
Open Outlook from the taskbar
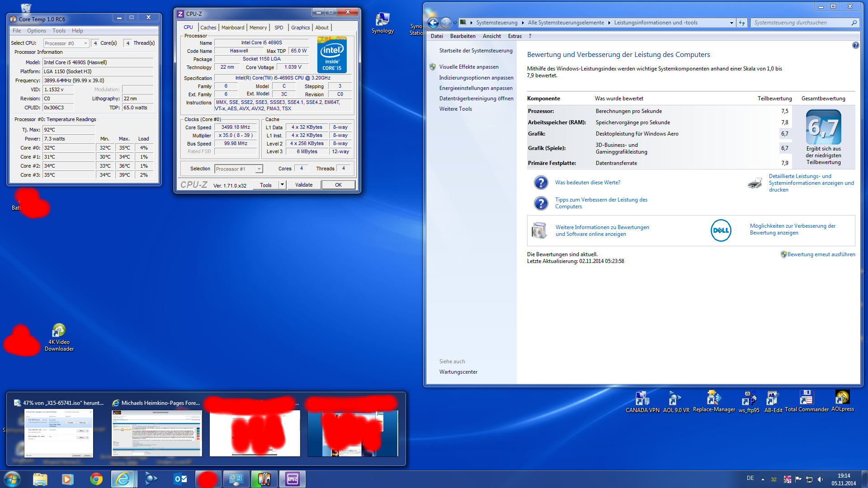(x=180, y=479)
